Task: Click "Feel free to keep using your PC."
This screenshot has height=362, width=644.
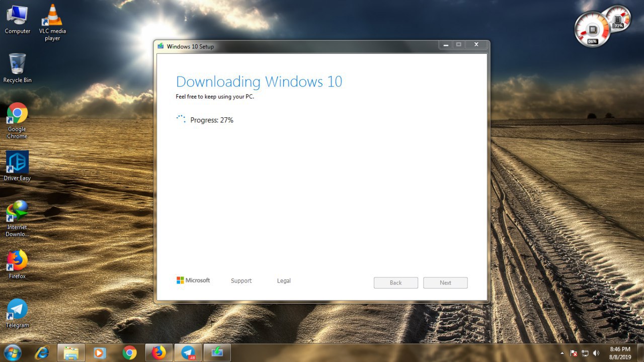Action: (215, 97)
